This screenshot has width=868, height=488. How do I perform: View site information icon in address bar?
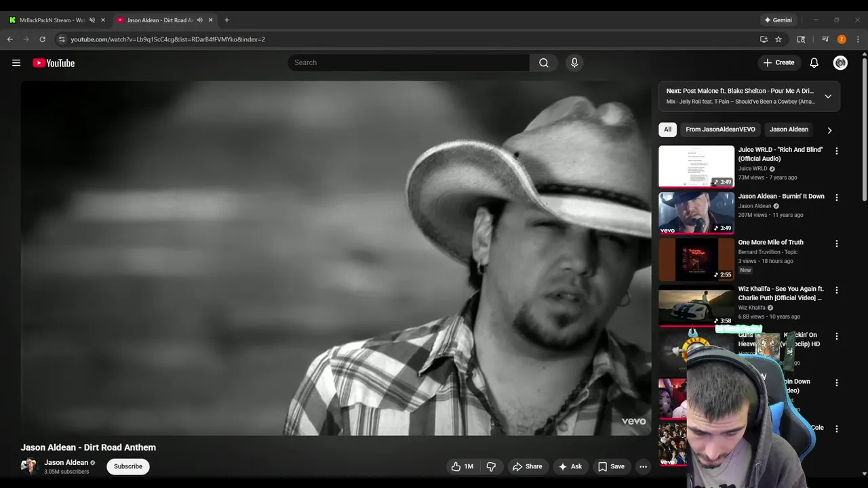pos(62,39)
